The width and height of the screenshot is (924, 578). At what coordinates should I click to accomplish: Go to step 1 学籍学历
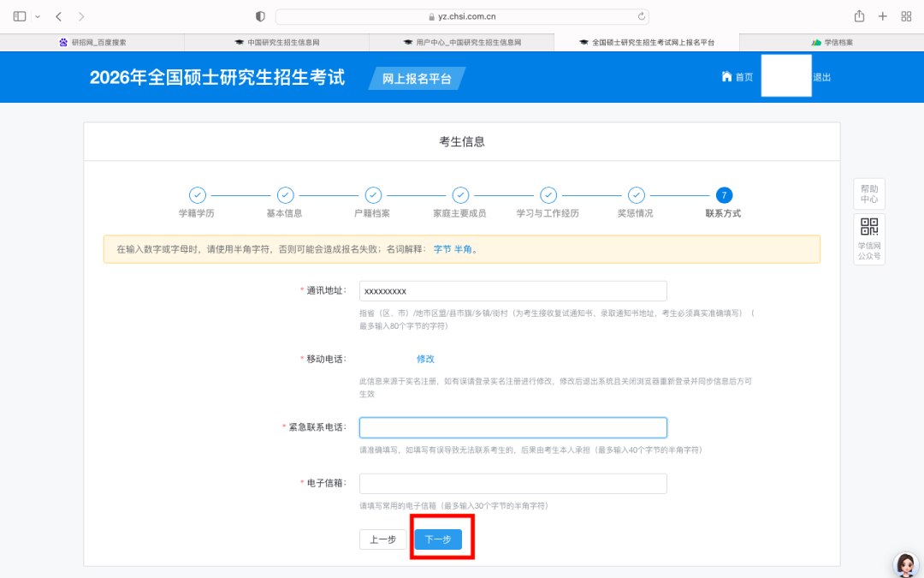[197, 195]
